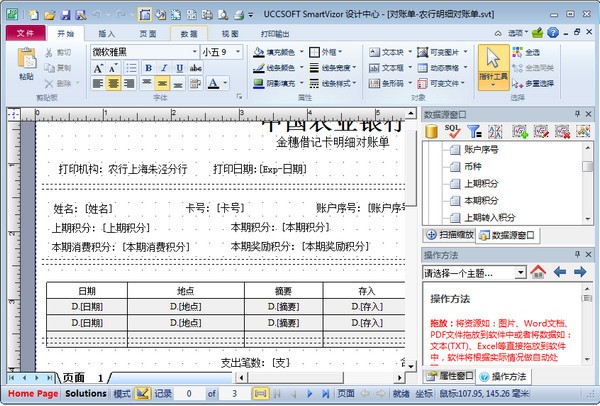
Task: Toggle Underline formatting
Action: coord(179,68)
